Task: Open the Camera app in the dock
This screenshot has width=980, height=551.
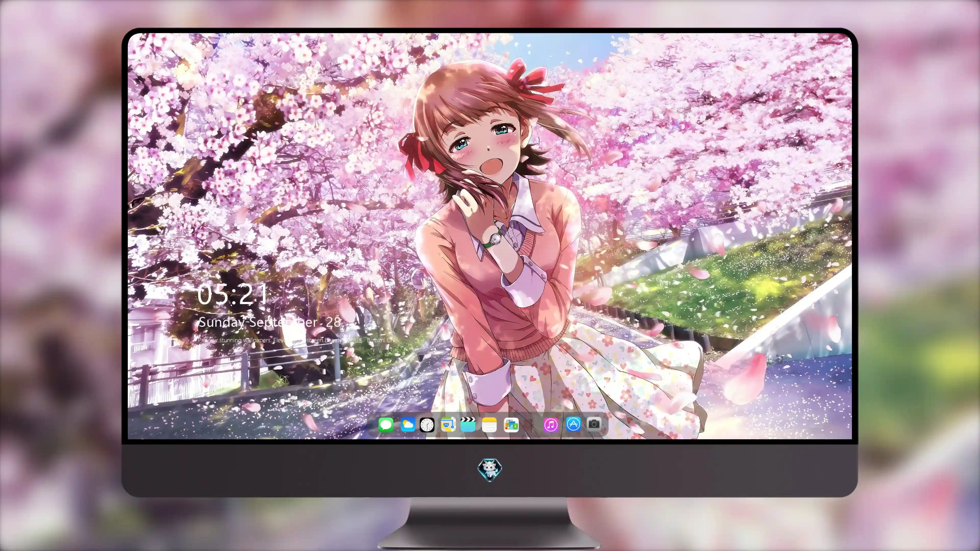Action: (x=594, y=424)
